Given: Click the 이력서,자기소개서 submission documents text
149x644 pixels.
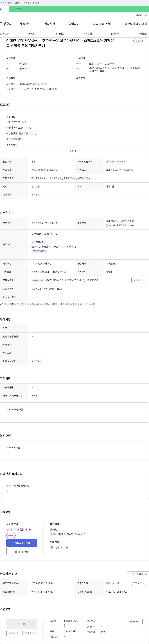Looking at the screenshot, I should tap(59, 547).
